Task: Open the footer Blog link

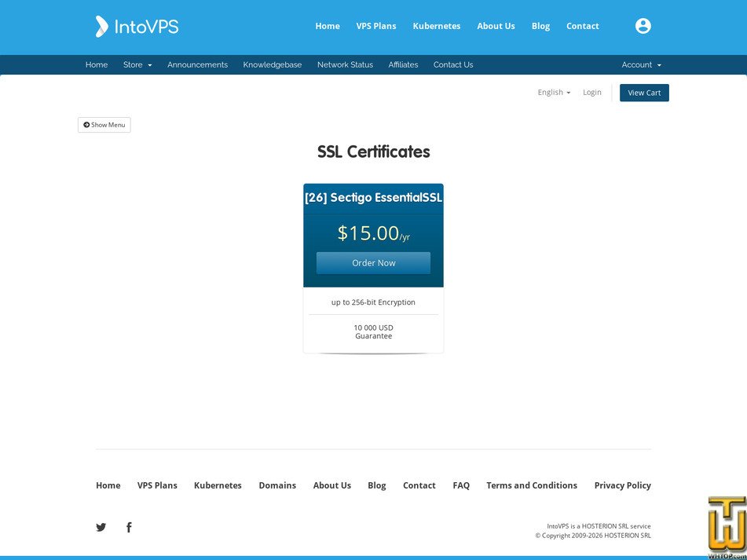Action: tap(377, 485)
